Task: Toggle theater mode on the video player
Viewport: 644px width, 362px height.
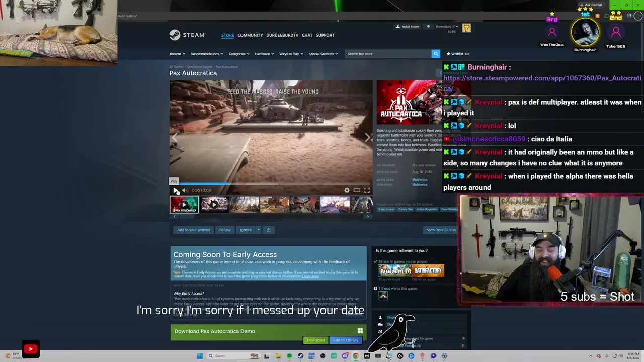Action: coord(357,190)
